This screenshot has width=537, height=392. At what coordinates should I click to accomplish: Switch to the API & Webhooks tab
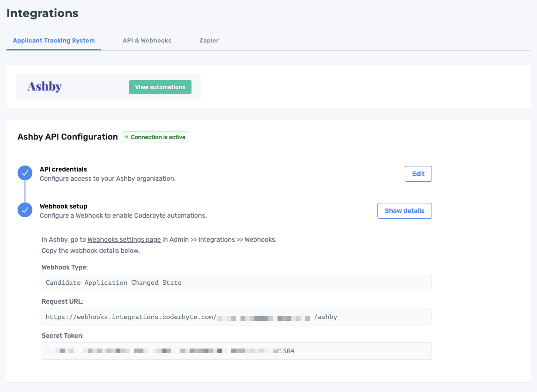tap(147, 40)
